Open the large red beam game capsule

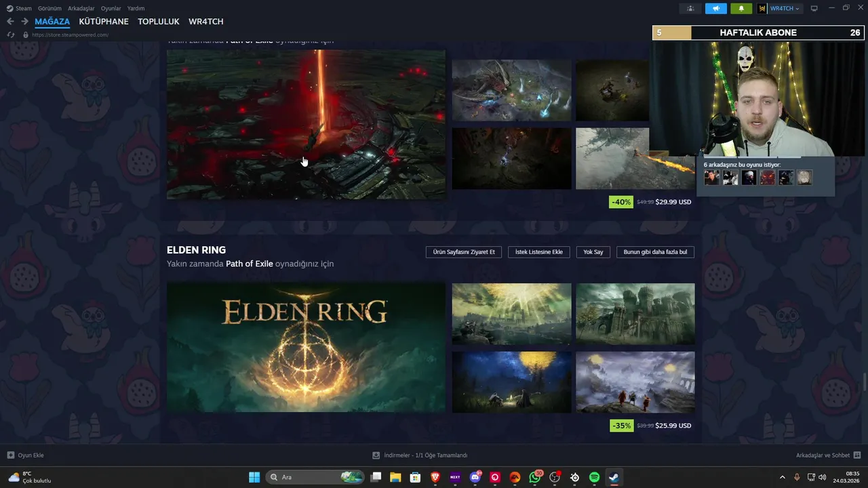point(306,124)
